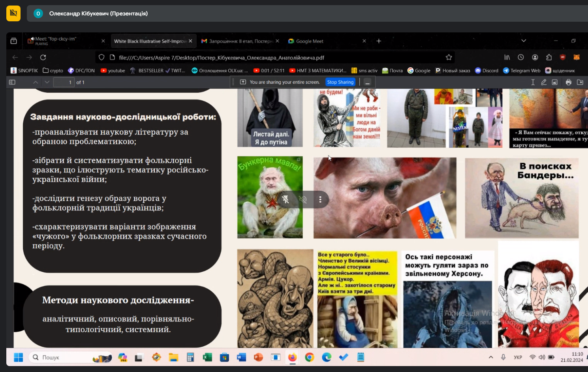Screen dimensions: 588x372
Task: Unpin the presentation using the pin icon overlay
Action: tap(286, 199)
